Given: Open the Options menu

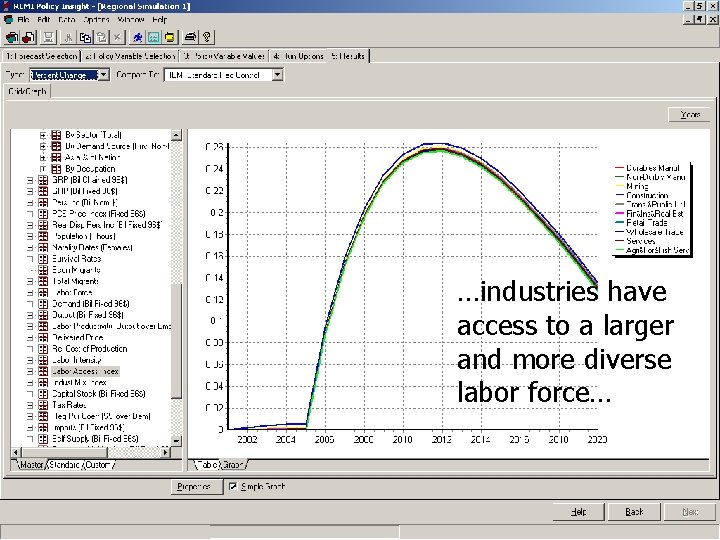Looking at the screenshot, I should (96, 20).
